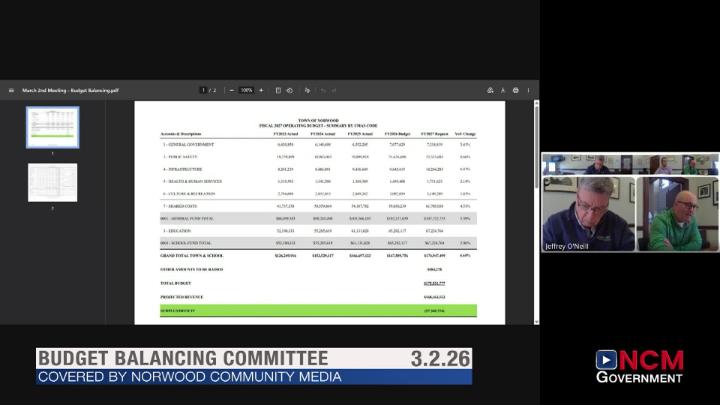This screenshot has width=720, height=405.
Task: Click the zoom in plus icon
Action: pos(261,90)
